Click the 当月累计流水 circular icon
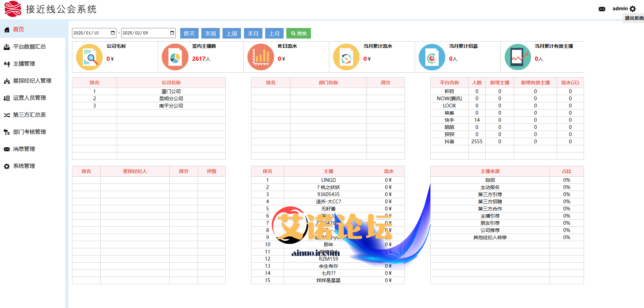644x308 pixels. (x=346, y=57)
